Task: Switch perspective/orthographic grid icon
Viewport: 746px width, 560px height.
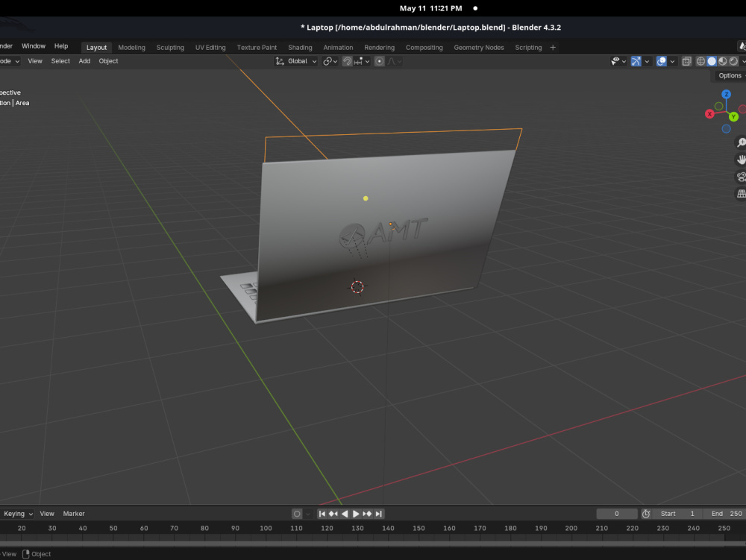Action: pyautogui.click(x=742, y=193)
